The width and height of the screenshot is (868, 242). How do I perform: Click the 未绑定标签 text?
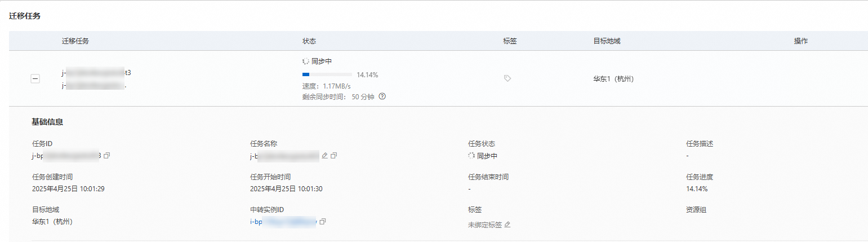click(x=484, y=225)
